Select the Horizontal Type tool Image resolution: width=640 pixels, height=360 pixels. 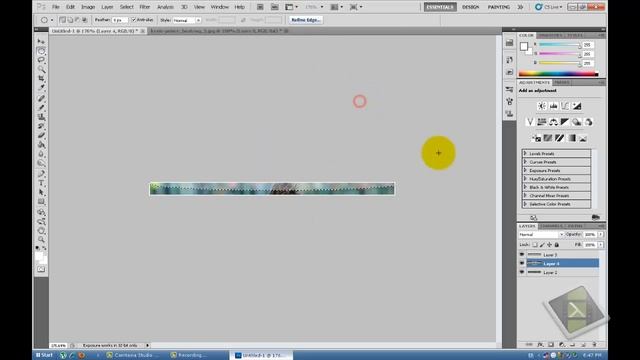41,184
